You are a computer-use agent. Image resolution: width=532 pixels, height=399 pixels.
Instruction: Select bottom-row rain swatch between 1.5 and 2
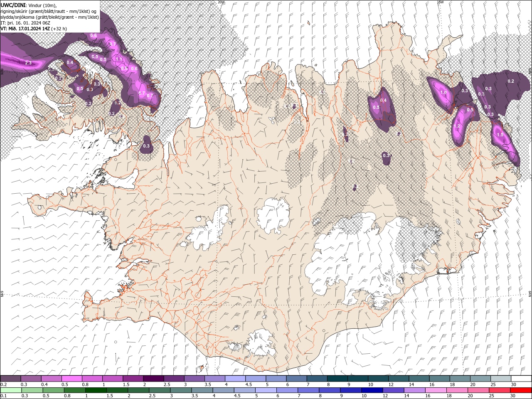click(117, 390)
